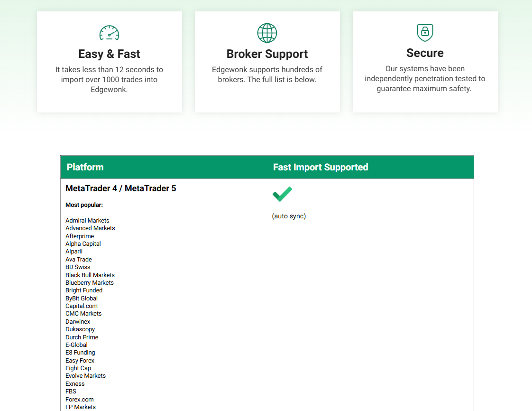The image size is (532, 411).
Task: Select Capital.com in broker list
Action: click(82, 306)
